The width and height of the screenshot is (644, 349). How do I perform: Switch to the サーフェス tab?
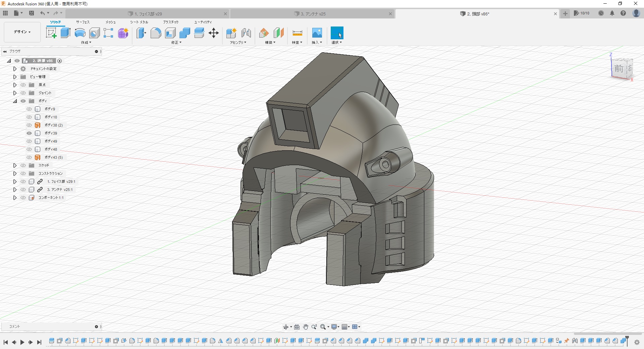coord(83,22)
